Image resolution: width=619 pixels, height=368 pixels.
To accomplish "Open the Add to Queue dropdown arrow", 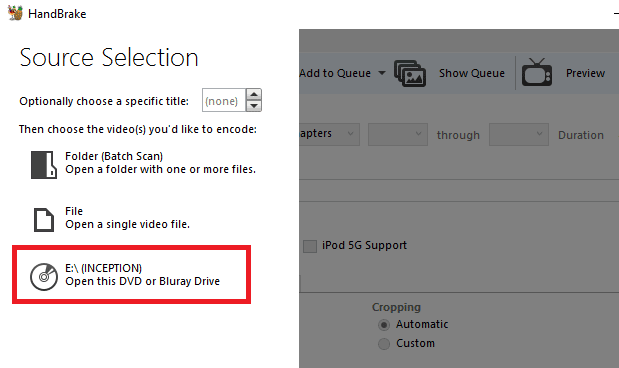I will (382, 73).
